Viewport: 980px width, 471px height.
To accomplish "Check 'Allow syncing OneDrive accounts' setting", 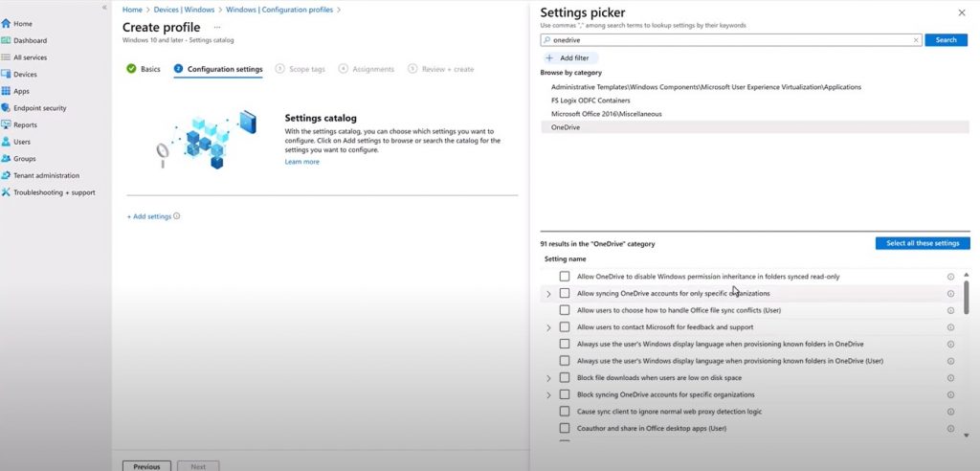I will pos(565,294).
